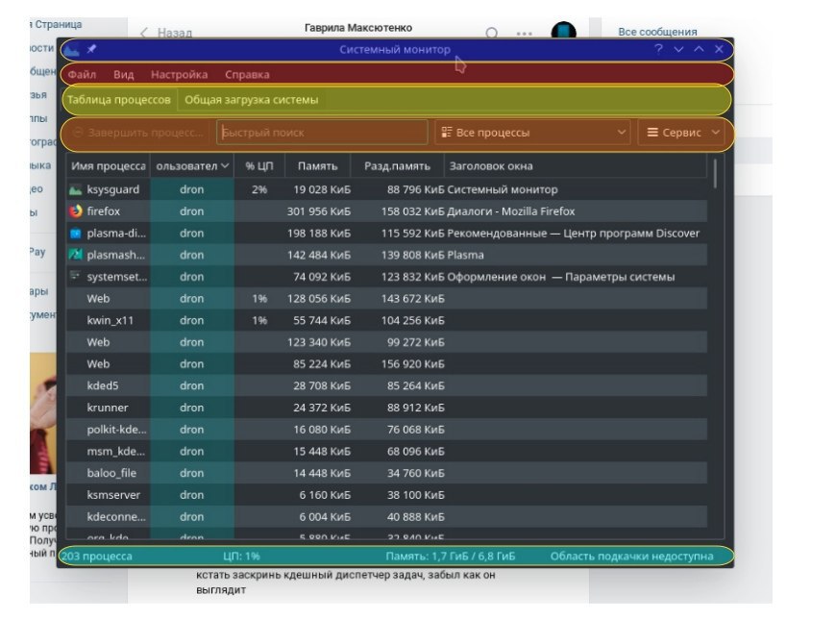Click the hamburger icon on Сервис button
This screenshot has height=644, width=835.
click(652, 132)
